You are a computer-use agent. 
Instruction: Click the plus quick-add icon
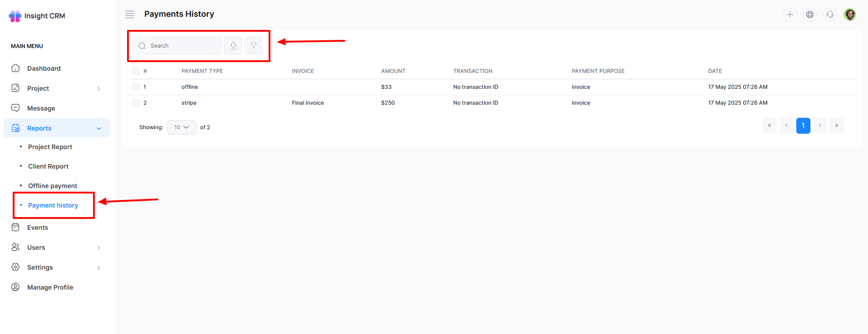tap(790, 15)
